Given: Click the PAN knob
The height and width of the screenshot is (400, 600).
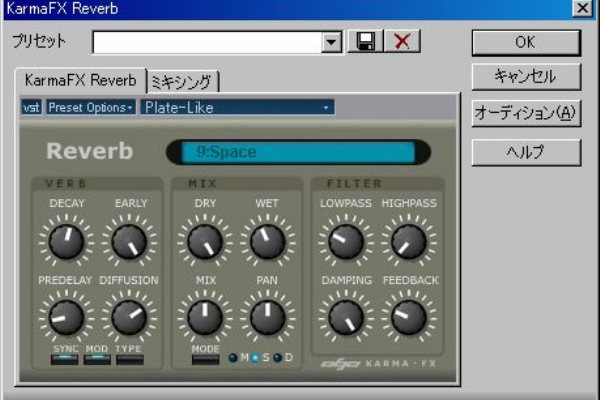Looking at the screenshot, I should pos(267,317).
